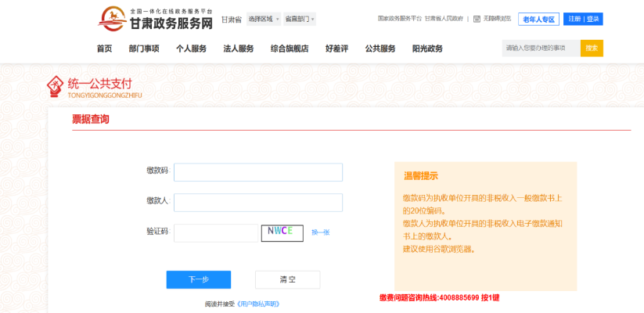Click the 无障碍浏览 accessibility icon
Viewport: 644px width, 313px height.
[477, 18]
